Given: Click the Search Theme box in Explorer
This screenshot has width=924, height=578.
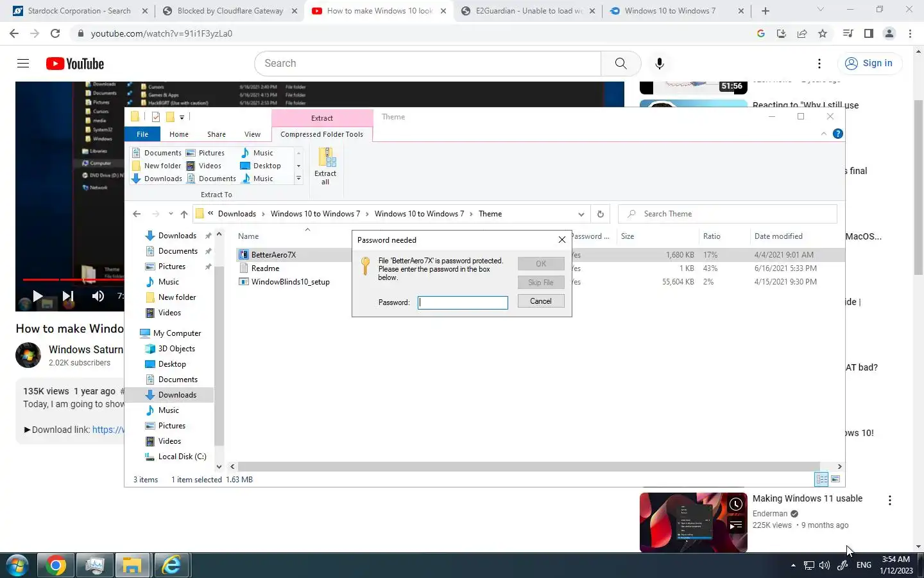Looking at the screenshot, I should point(728,214).
